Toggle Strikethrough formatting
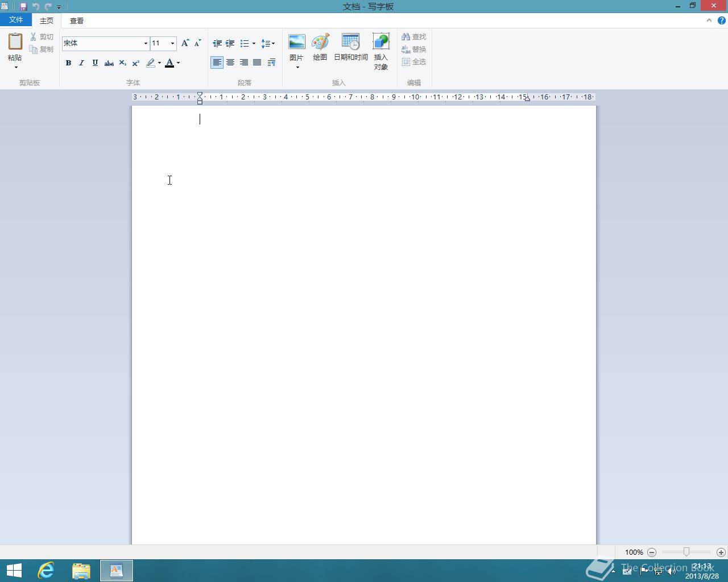Viewport: 728px width, 582px height. pyautogui.click(x=109, y=63)
